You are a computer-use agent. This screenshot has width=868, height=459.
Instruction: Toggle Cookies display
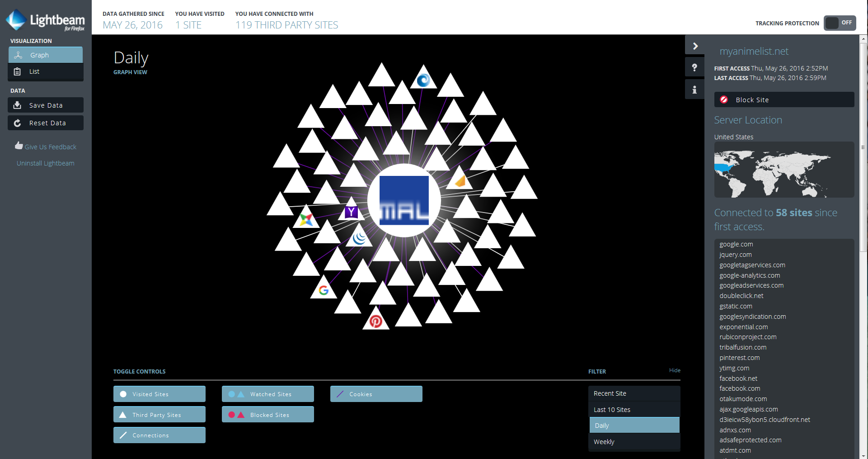click(376, 394)
